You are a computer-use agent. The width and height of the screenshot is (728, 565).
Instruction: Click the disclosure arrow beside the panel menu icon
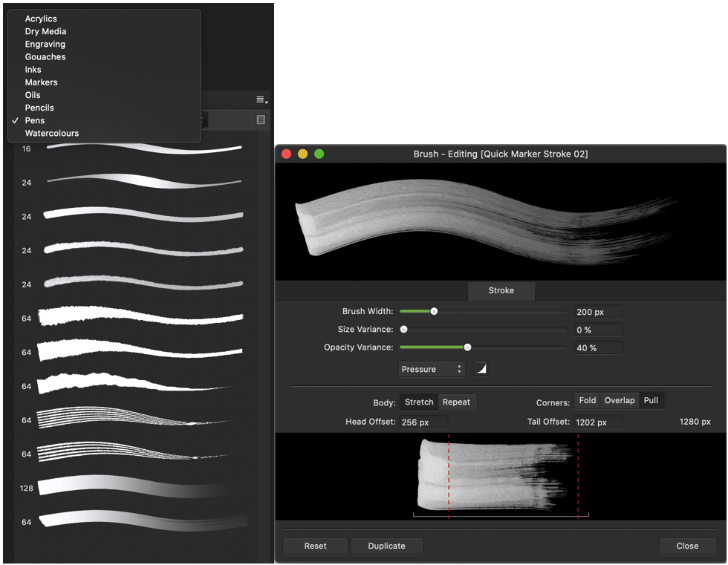click(x=267, y=102)
